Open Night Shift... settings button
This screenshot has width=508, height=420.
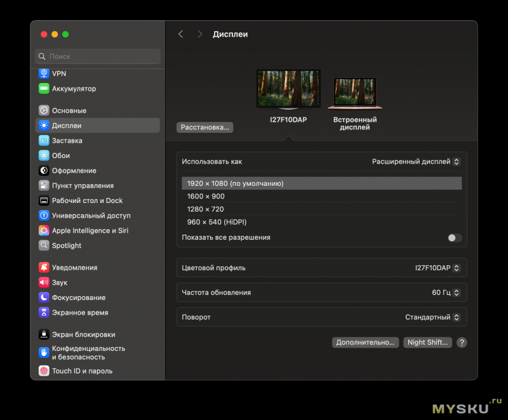427,343
